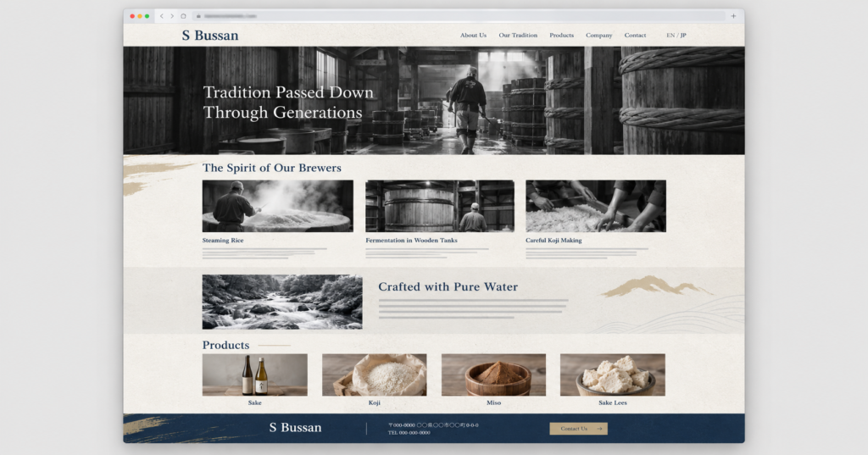Viewport: 868px width, 455px height.
Task: Click the river stream photo
Action: click(x=282, y=302)
